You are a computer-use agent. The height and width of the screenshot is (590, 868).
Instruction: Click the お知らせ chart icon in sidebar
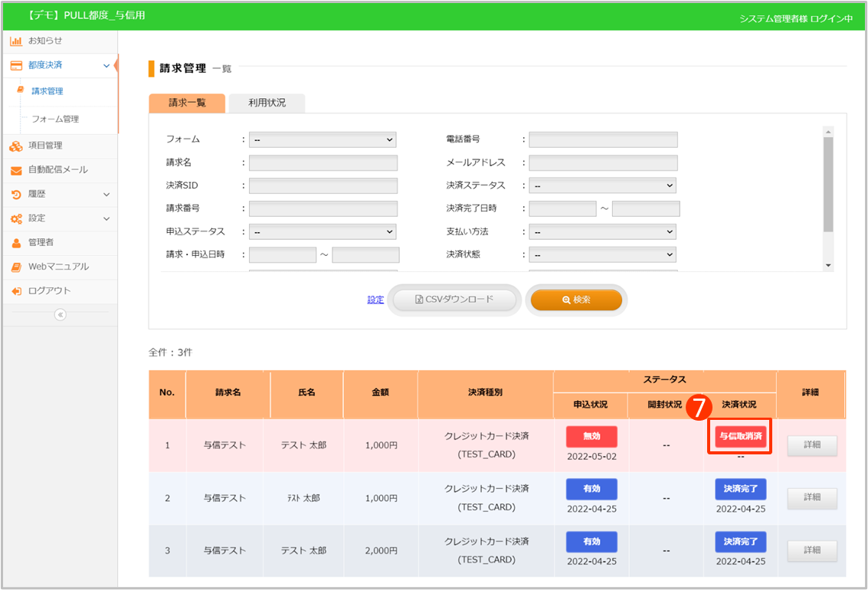(x=15, y=41)
